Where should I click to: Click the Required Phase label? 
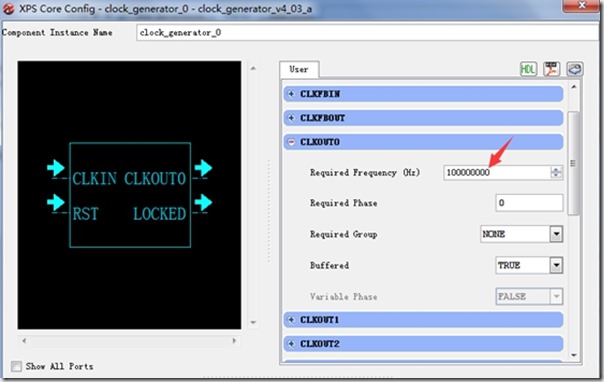click(x=343, y=203)
